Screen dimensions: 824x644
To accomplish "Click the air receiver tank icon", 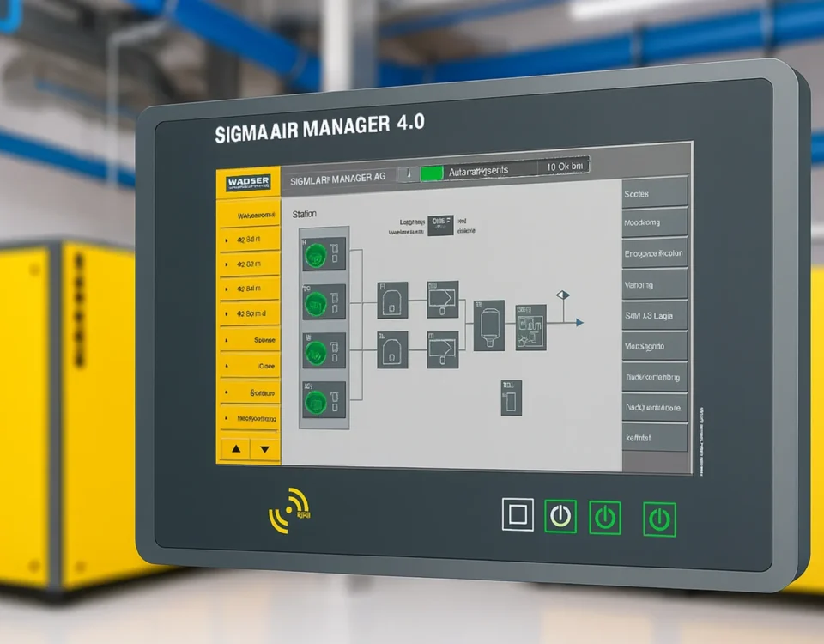I will 488,325.
